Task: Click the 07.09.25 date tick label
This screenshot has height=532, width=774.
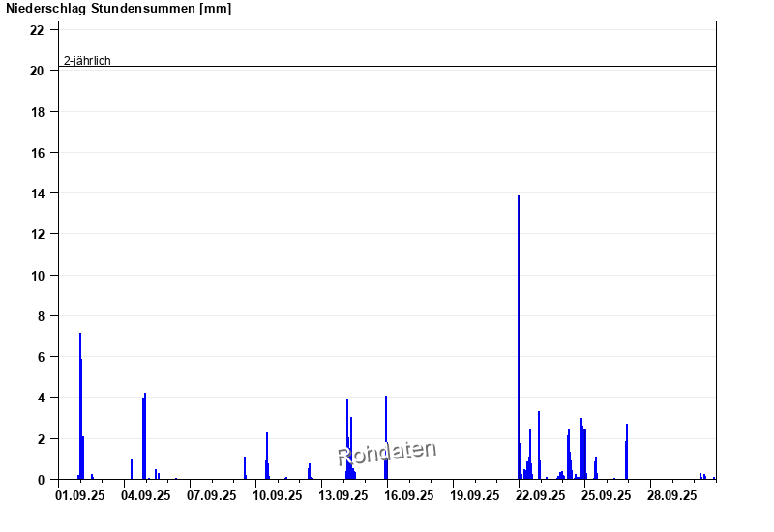Action: (x=212, y=495)
